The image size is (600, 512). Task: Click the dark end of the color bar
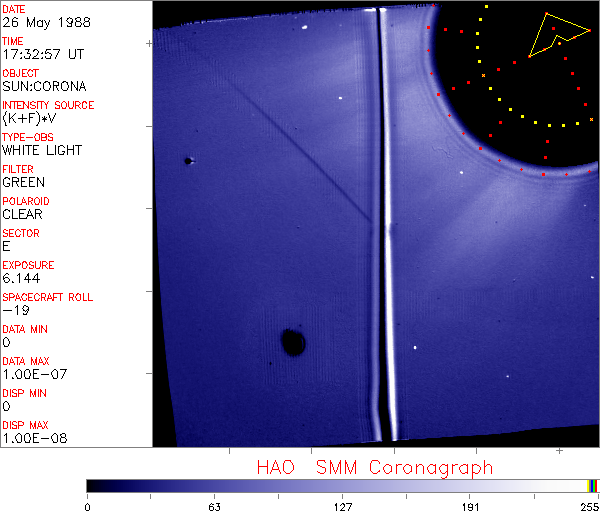pyautogui.click(x=94, y=486)
